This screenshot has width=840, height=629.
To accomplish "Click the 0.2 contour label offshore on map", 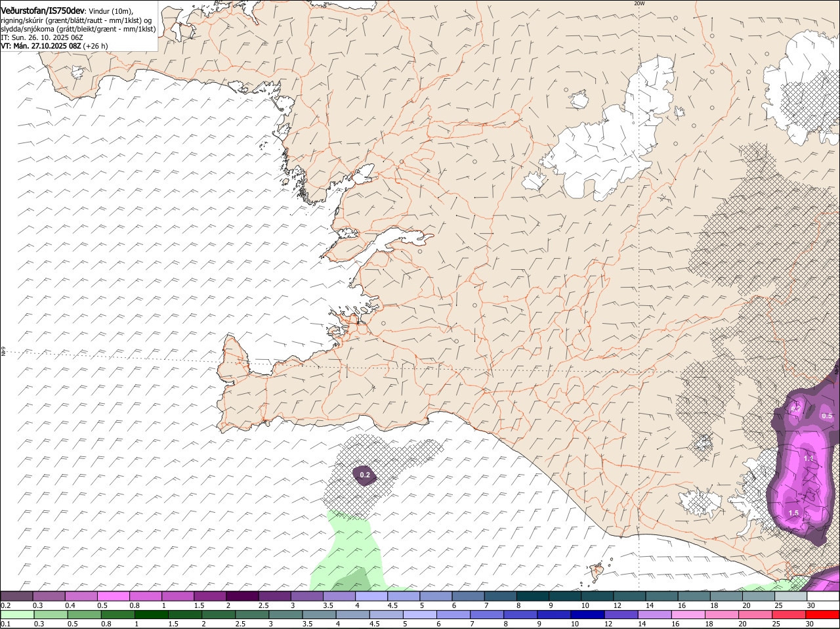I will point(365,475).
